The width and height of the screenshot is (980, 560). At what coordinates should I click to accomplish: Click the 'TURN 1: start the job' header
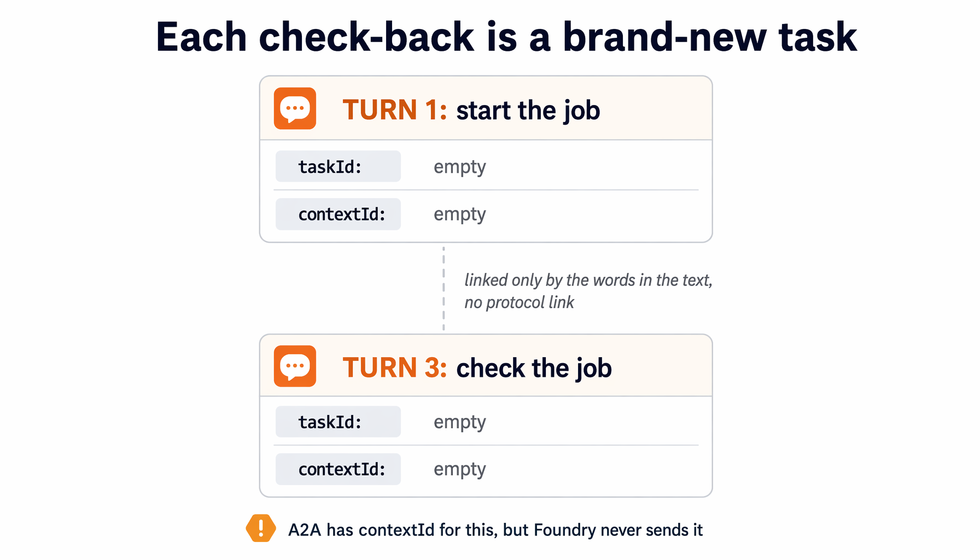tap(471, 110)
